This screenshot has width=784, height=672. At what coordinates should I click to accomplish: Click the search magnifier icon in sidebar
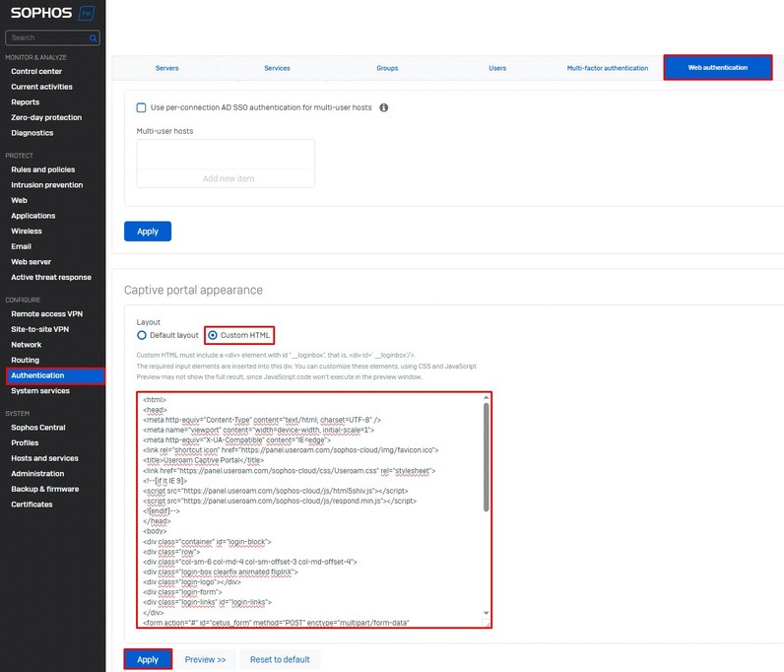click(93, 38)
